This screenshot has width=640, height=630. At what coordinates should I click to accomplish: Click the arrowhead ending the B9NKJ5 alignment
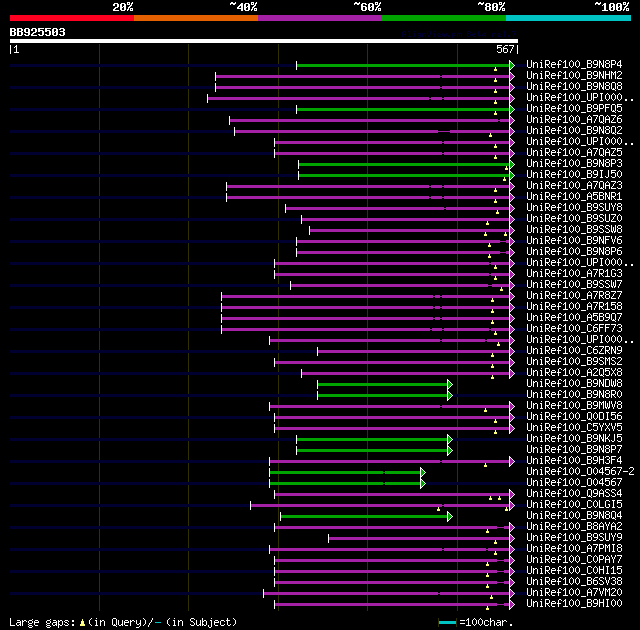(450, 439)
